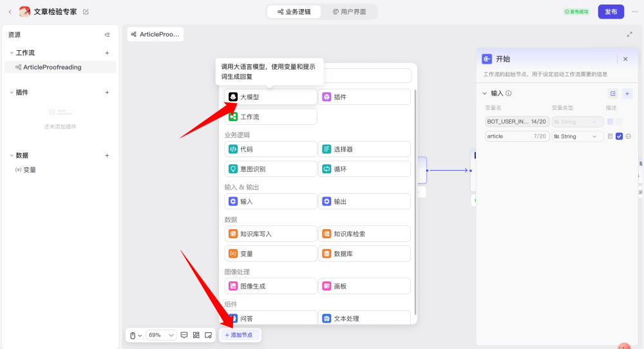This screenshot has width=644, height=349.
Task: Toggle the disabled checkbox for BOT_USER_INPUT
Action: point(620,122)
